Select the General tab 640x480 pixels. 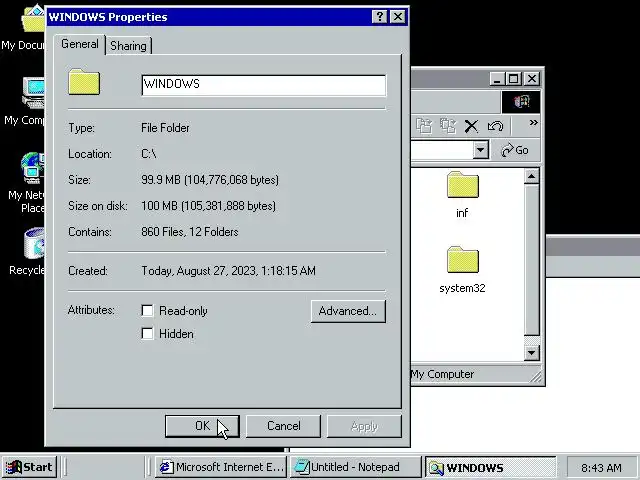click(80, 44)
